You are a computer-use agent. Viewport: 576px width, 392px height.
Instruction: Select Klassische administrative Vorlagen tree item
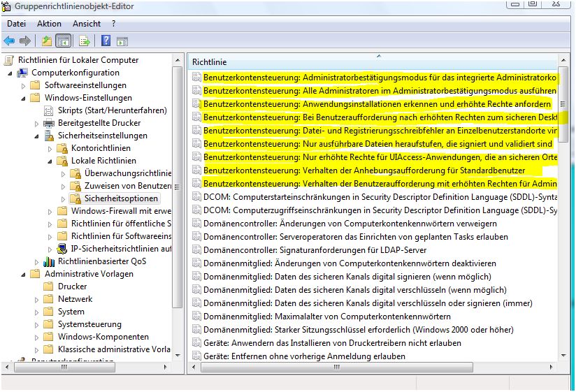tap(114, 349)
